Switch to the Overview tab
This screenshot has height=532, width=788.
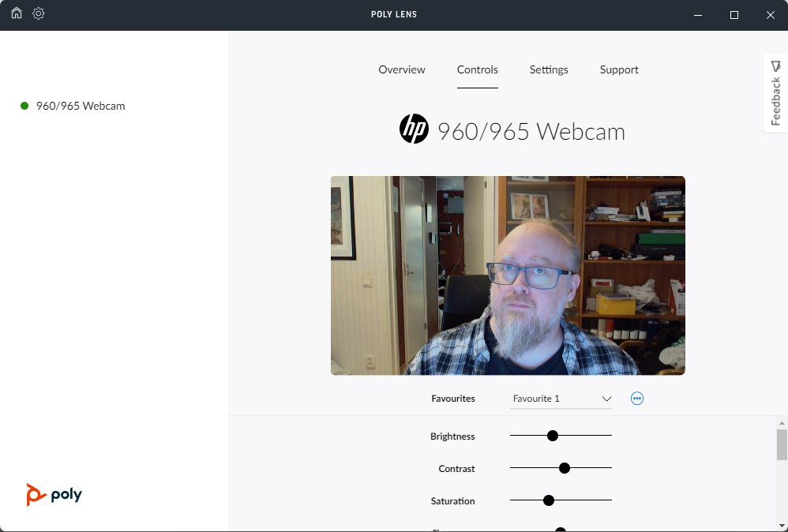point(402,69)
